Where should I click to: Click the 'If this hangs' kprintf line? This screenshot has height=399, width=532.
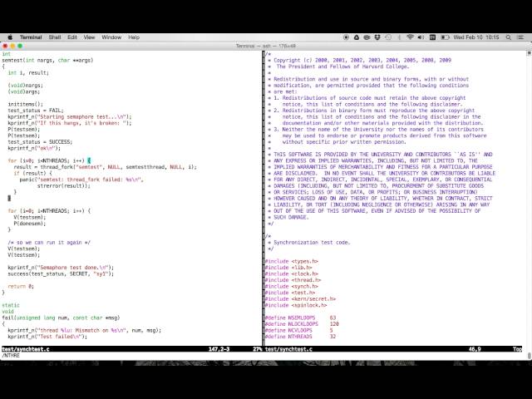[70, 123]
